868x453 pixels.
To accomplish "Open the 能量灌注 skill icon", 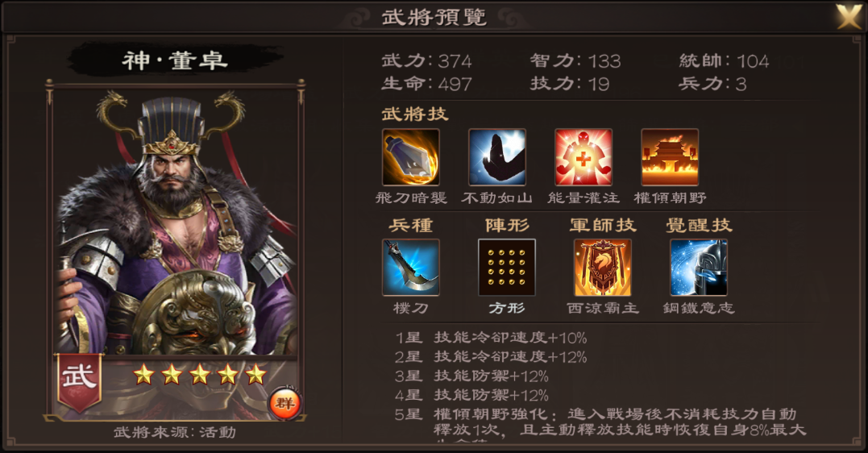I will click(584, 157).
